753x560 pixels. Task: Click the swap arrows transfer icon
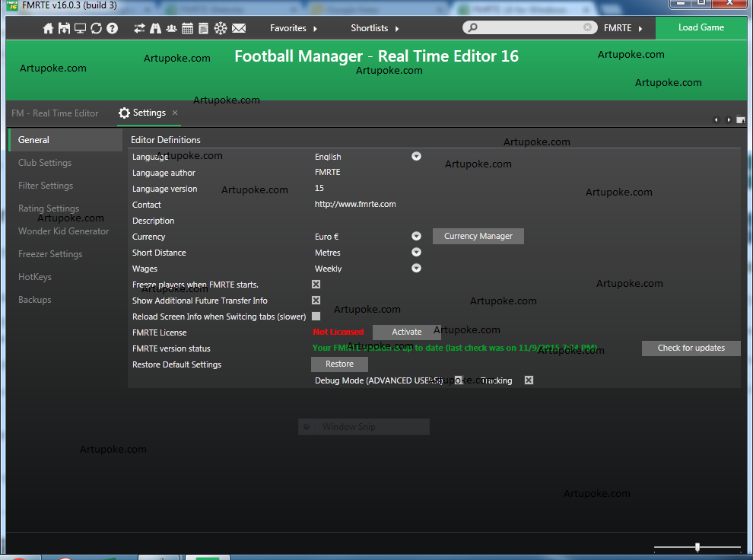point(139,28)
